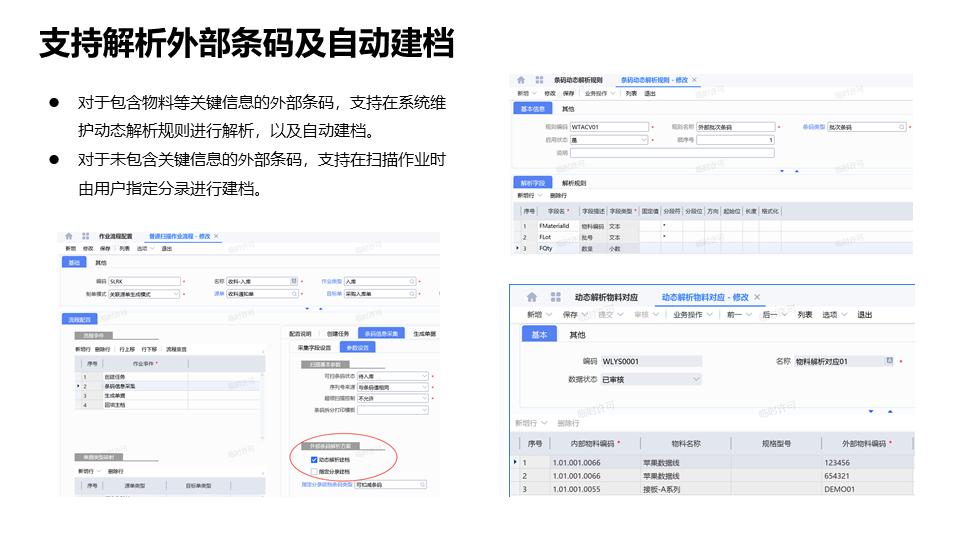Open the 条码信息采集 tab
The height and width of the screenshot is (540, 960).
380,333
